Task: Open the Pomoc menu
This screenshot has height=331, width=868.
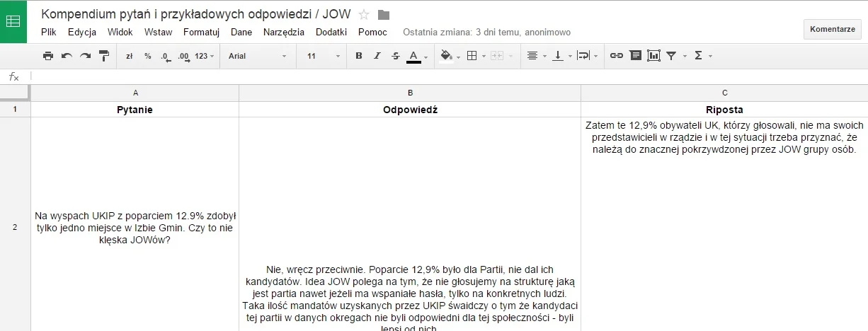Action: tap(372, 33)
